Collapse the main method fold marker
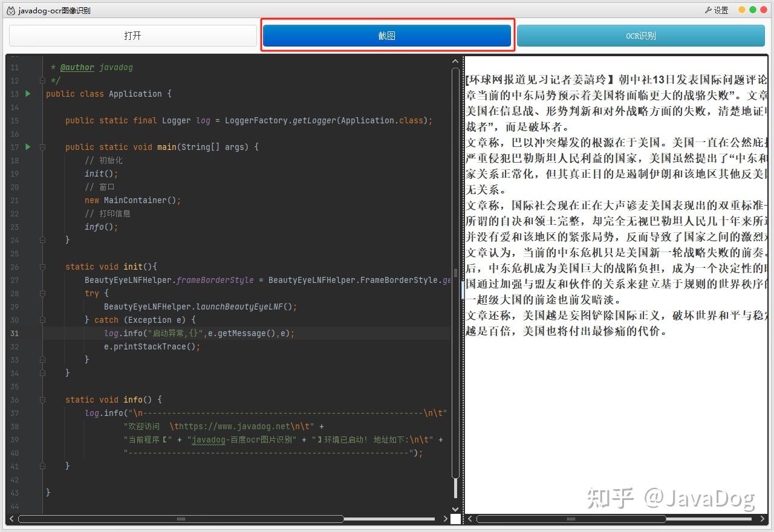The width and height of the screenshot is (774, 532). 42,147
